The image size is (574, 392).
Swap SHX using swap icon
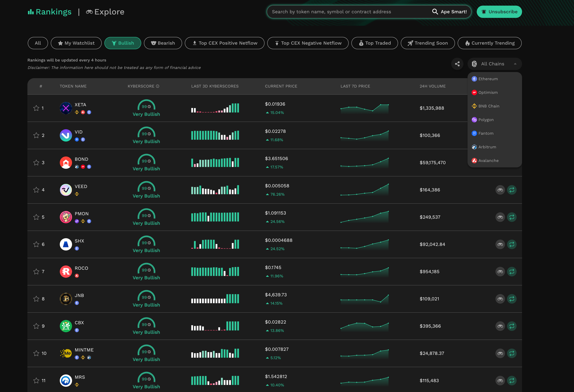pyautogui.click(x=512, y=244)
